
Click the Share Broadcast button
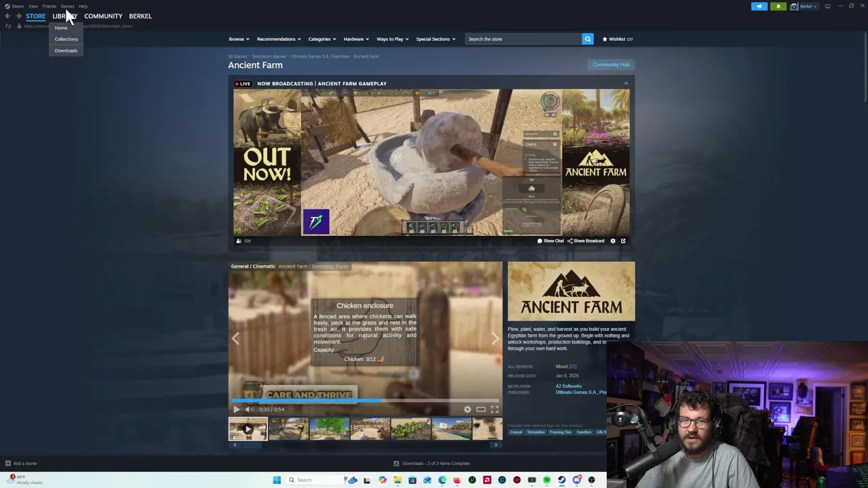(586, 241)
